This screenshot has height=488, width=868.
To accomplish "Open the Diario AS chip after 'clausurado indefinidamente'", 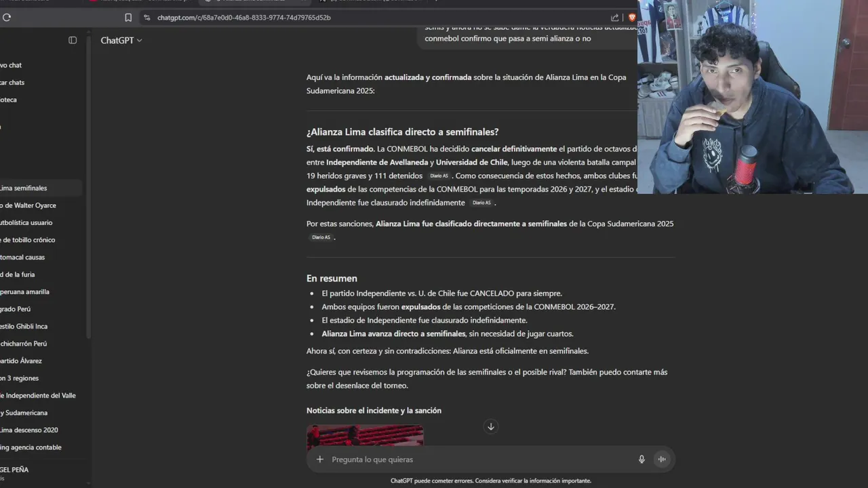I will point(481,203).
